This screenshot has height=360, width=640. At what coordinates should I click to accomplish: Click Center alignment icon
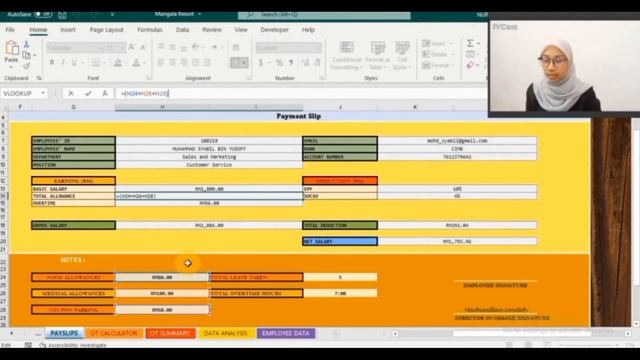pyautogui.click(x=173, y=63)
